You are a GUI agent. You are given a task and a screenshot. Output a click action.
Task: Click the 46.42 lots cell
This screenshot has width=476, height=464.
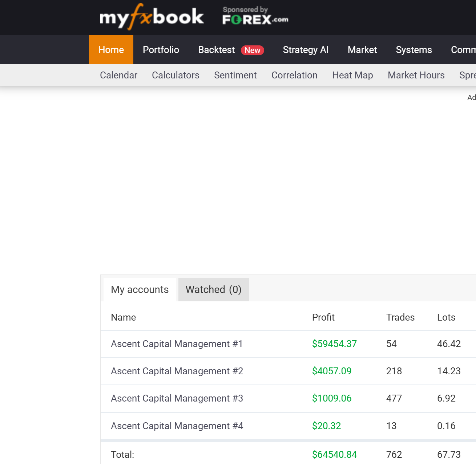[x=449, y=344]
